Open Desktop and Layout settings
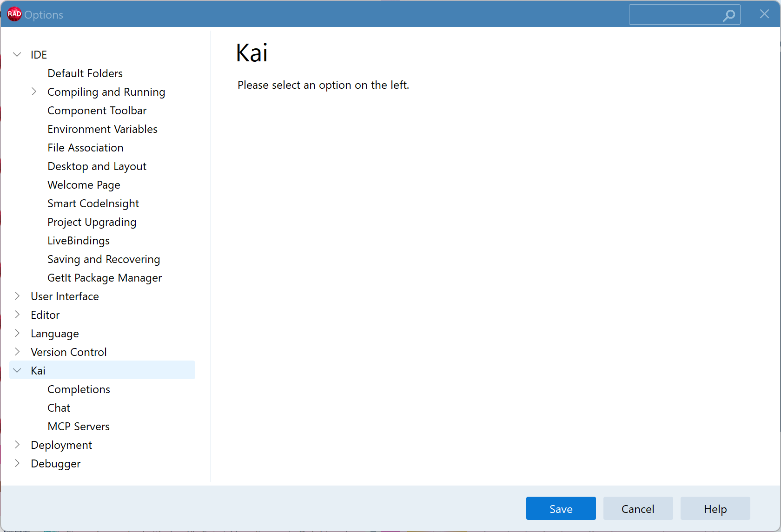 coord(97,166)
